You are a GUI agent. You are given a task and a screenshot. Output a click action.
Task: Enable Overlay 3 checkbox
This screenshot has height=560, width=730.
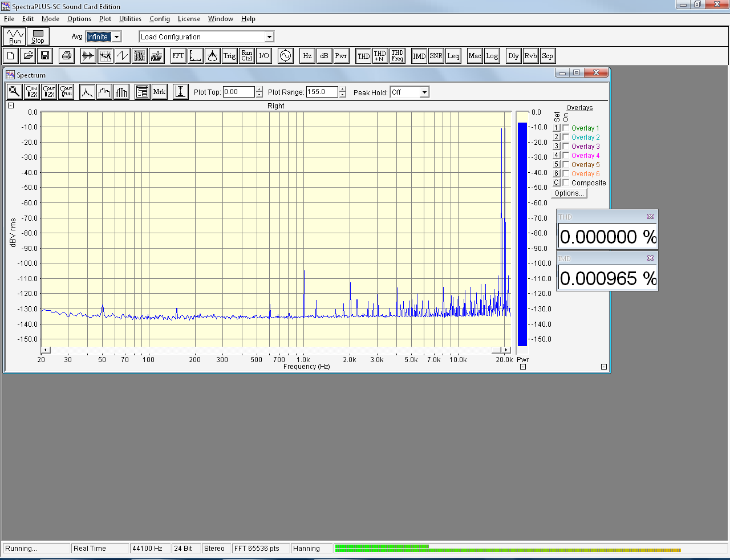[x=566, y=147]
